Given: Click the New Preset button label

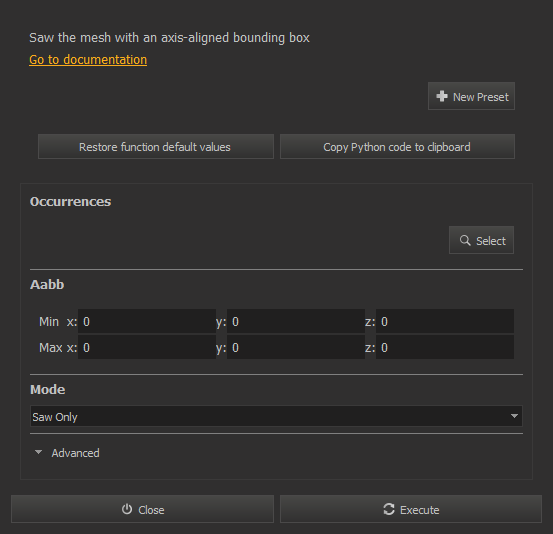Looking at the screenshot, I should click(480, 97).
